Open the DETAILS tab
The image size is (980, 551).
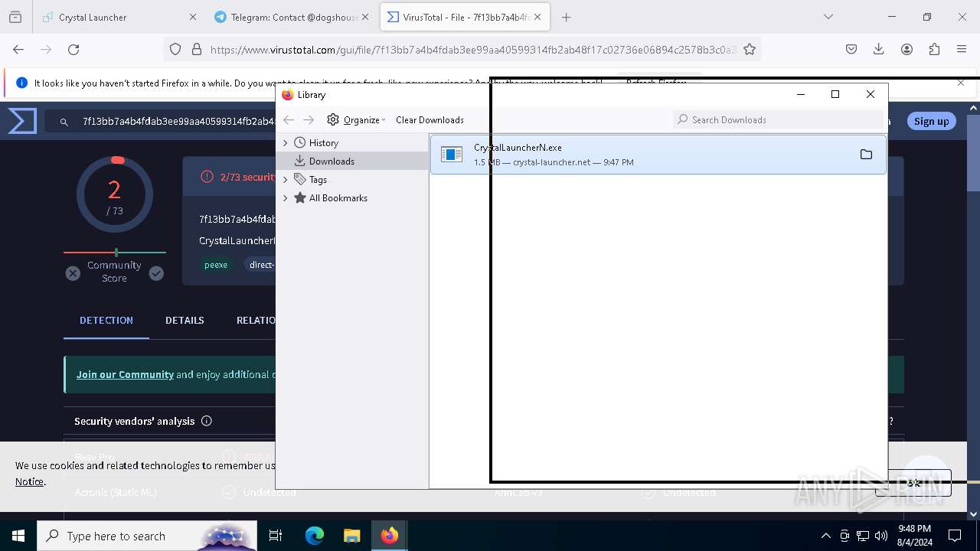[x=185, y=320]
